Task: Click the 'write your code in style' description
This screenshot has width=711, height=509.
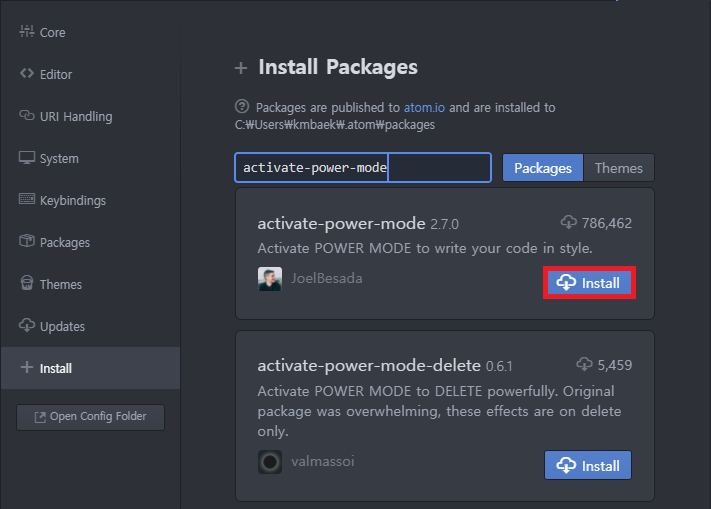Action: (x=425, y=248)
